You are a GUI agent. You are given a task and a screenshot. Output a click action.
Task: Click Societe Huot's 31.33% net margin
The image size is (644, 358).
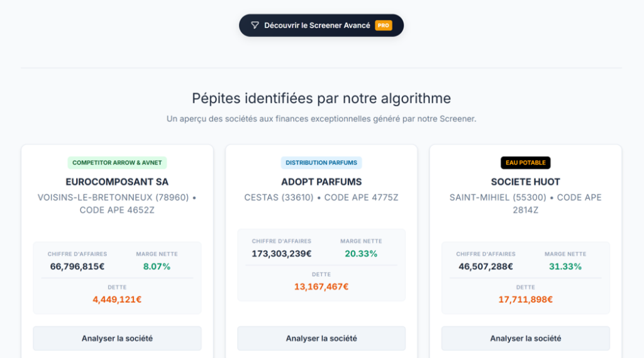565,266
